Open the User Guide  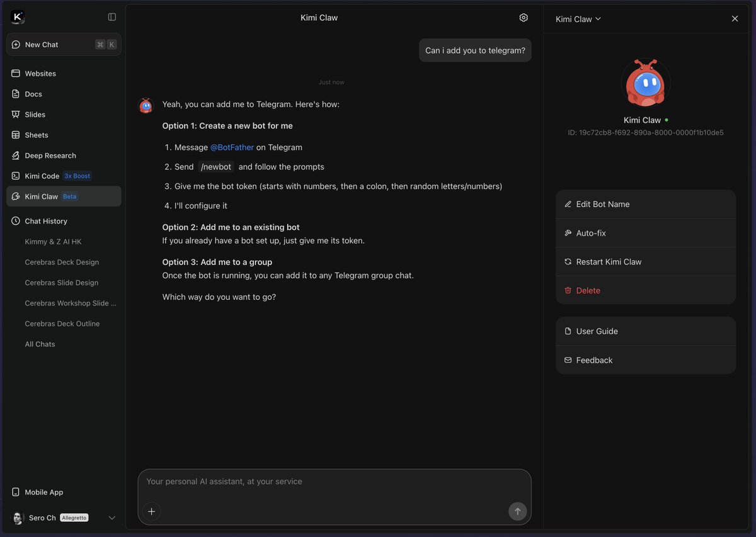(646, 331)
